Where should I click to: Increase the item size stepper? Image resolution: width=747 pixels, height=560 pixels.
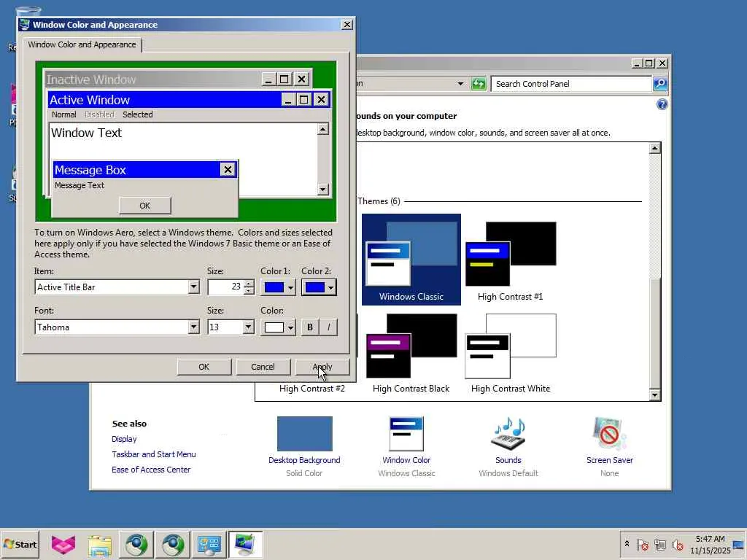pyautogui.click(x=249, y=284)
